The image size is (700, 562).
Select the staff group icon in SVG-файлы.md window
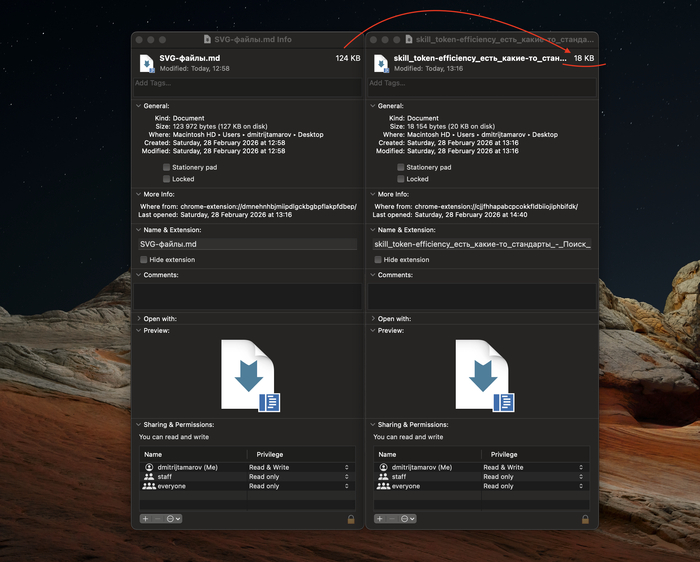click(x=149, y=477)
